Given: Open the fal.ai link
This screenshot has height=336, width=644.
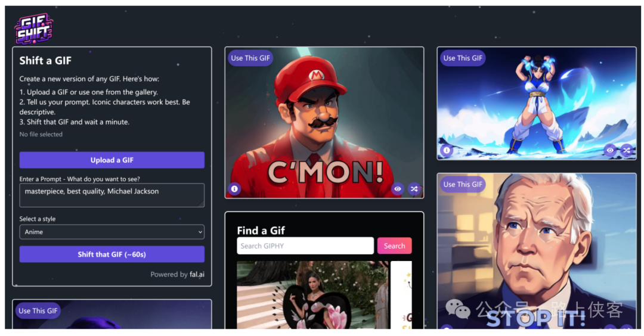Looking at the screenshot, I should (197, 275).
